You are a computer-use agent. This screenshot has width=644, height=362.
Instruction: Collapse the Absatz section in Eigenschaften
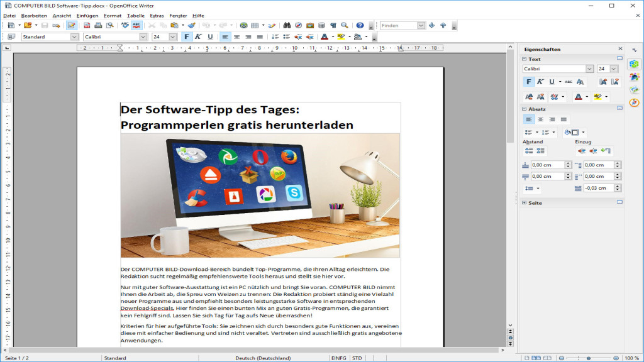pos(525,109)
